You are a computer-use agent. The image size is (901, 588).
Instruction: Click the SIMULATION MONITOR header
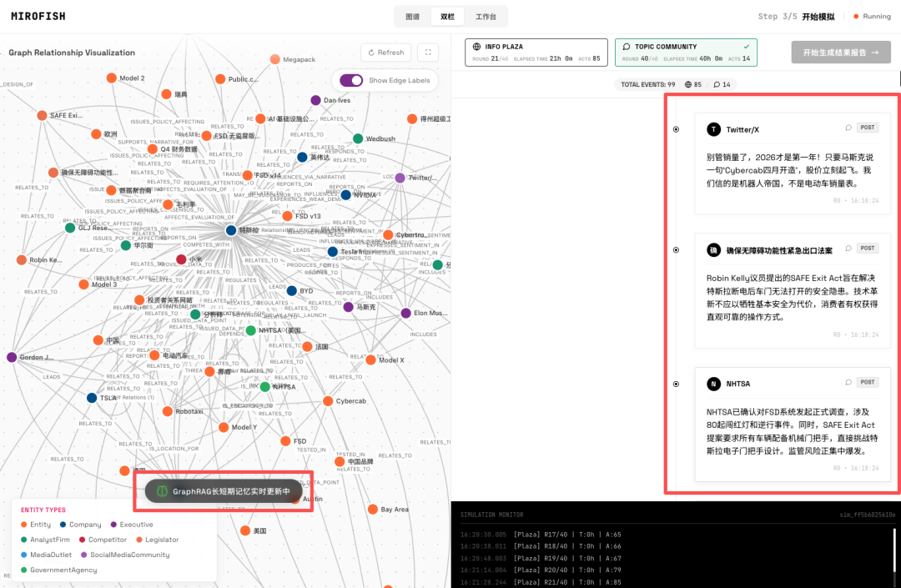492,515
